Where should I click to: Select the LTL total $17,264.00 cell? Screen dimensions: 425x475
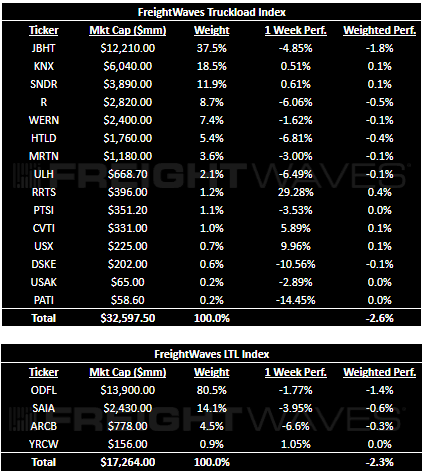(x=128, y=462)
